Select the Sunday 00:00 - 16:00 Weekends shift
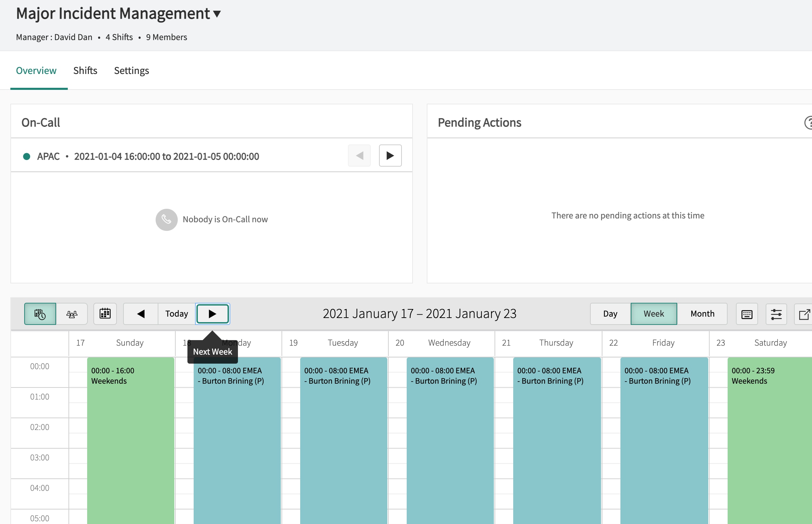 pos(131,441)
